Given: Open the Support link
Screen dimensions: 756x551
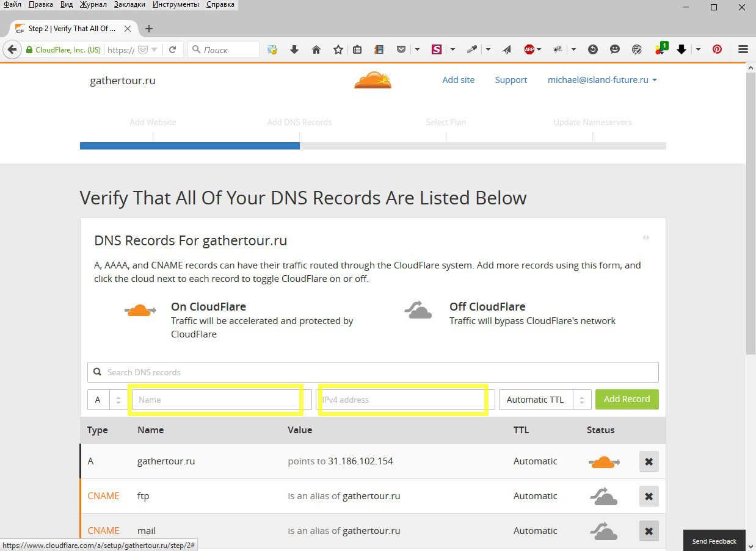Looking at the screenshot, I should point(511,80).
